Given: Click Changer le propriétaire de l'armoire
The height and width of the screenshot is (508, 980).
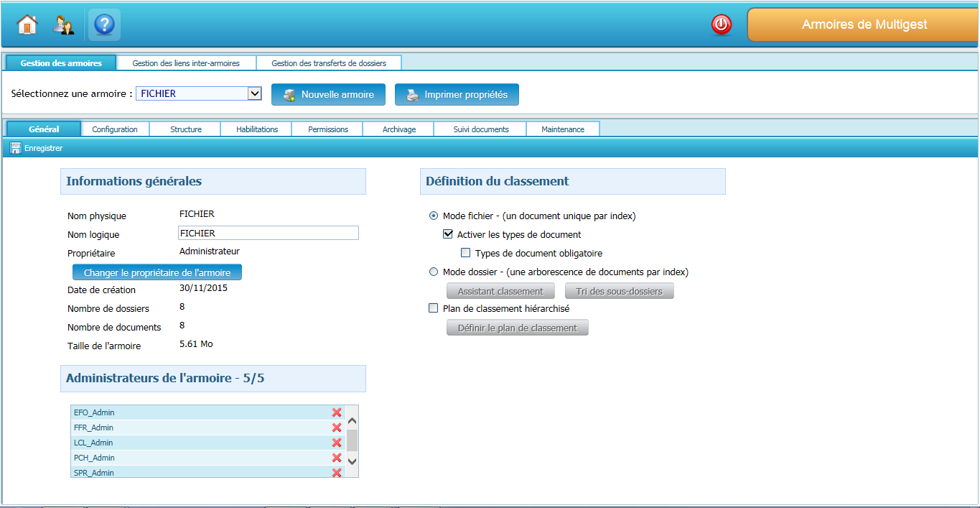Looking at the screenshot, I should (x=157, y=273).
